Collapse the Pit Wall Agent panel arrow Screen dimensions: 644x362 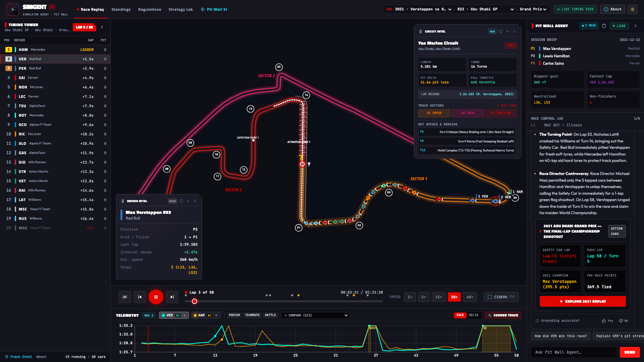pyautogui.click(x=635, y=26)
